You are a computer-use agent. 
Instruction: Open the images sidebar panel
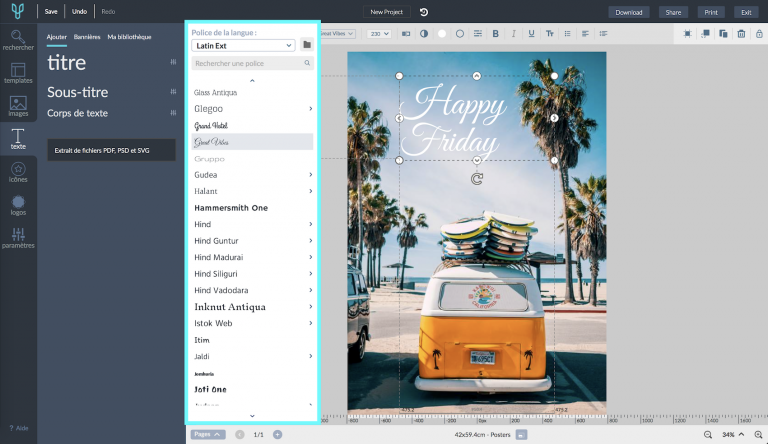point(18,105)
